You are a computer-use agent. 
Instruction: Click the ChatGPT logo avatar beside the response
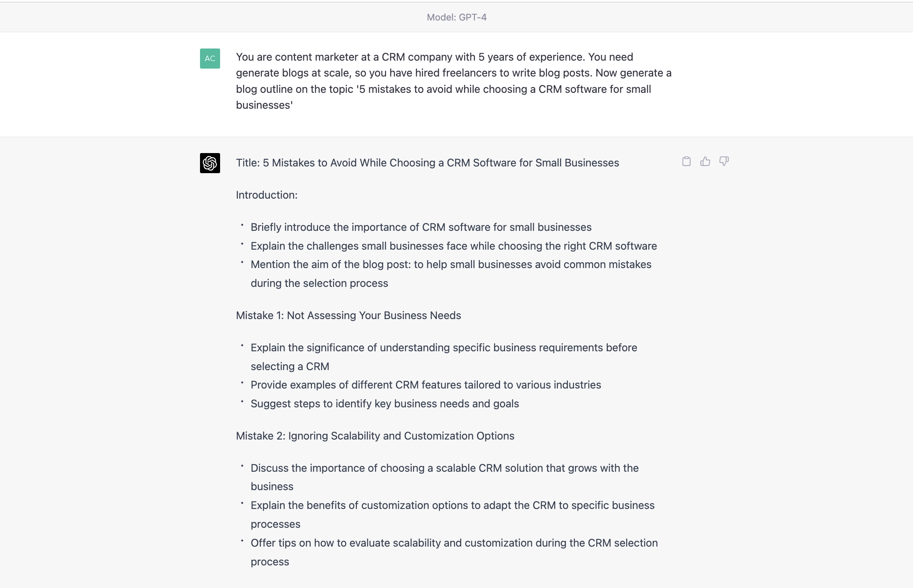click(x=210, y=163)
